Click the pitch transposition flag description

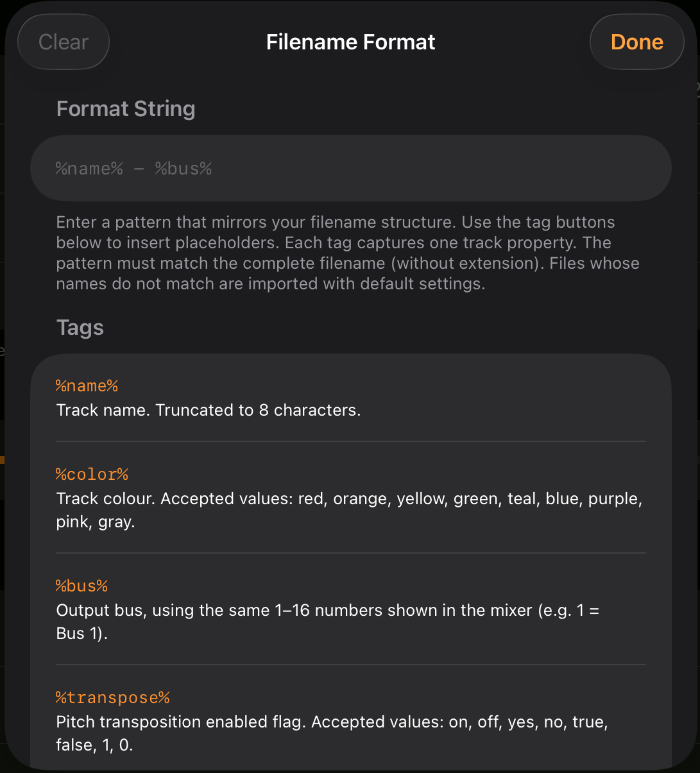coord(331,733)
